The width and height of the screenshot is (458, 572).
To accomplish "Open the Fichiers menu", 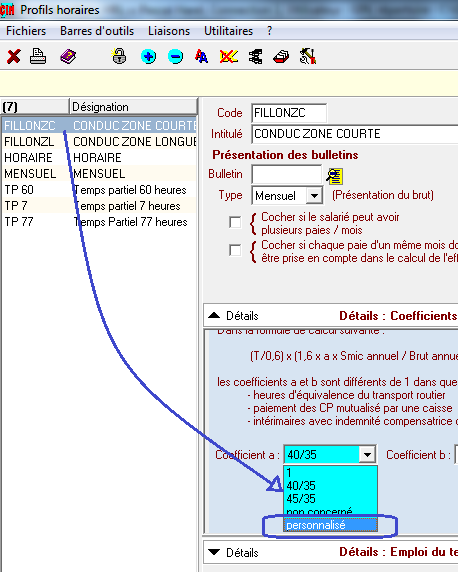I will pyautogui.click(x=26, y=31).
